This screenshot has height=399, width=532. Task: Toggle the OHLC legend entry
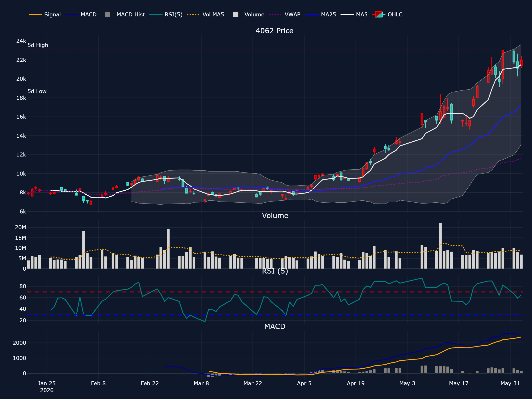387,14
